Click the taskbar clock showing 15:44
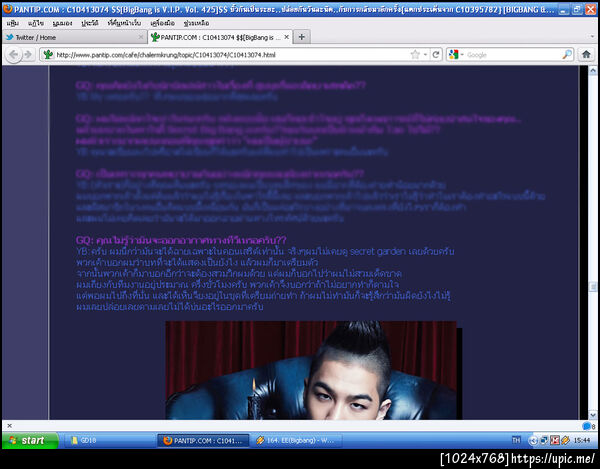 582,440
